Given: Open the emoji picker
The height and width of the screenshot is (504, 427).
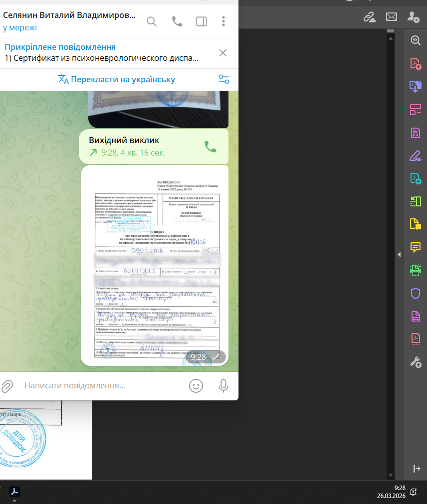Looking at the screenshot, I should [196, 386].
